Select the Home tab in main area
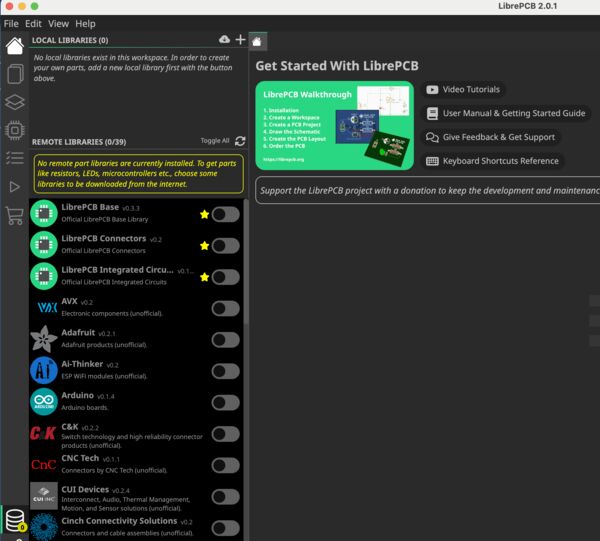 point(257,41)
